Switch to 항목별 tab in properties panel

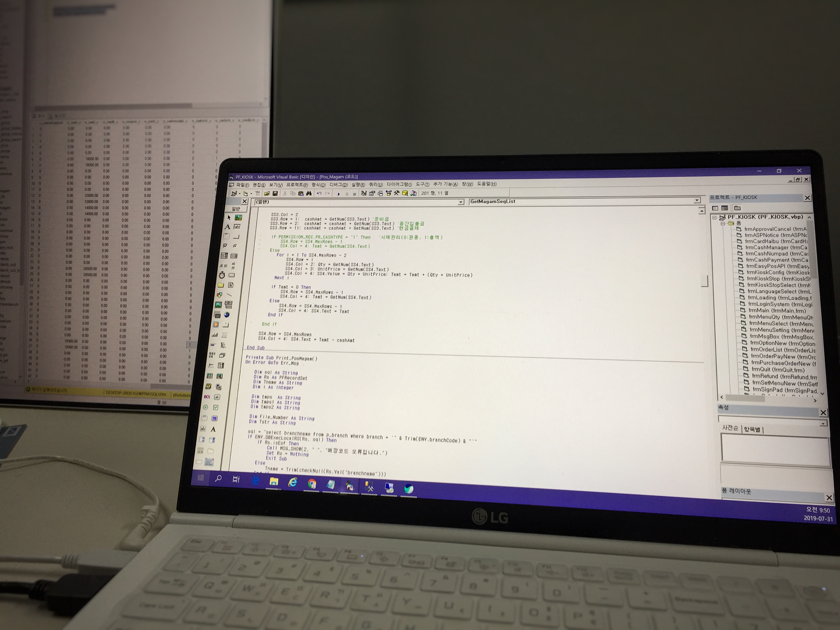[x=752, y=429]
